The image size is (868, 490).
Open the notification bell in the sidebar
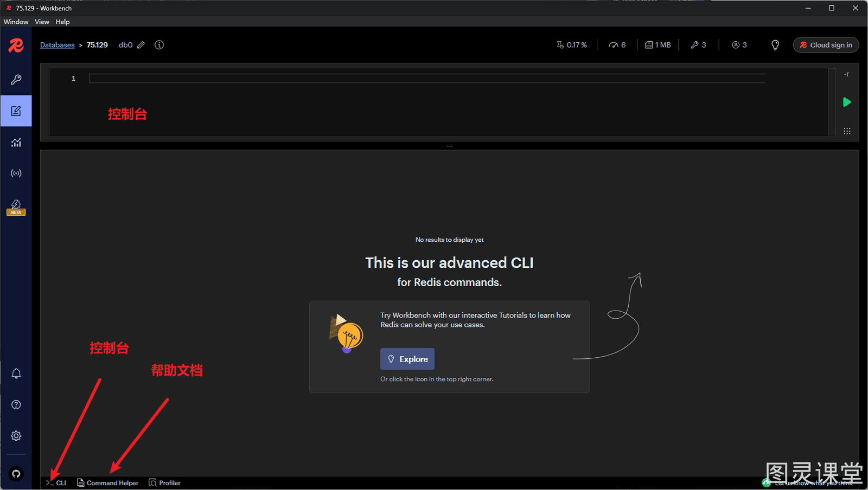pos(16,373)
